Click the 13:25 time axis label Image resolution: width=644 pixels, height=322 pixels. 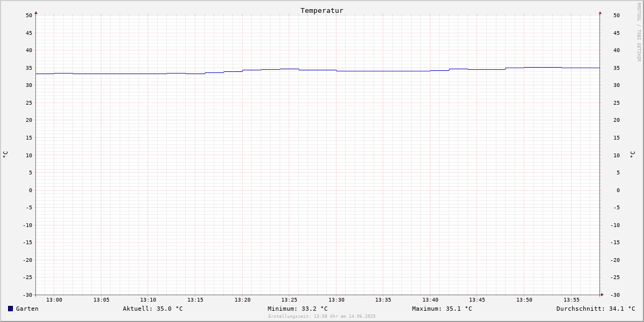coord(289,299)
